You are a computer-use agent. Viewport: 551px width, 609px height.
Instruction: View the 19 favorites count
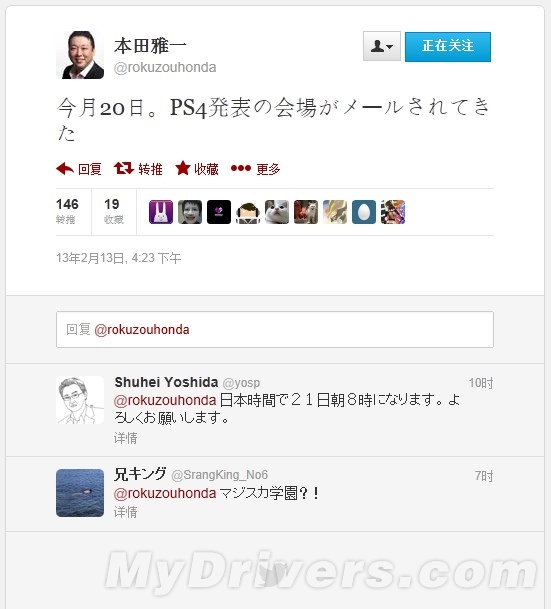point(113,211)
